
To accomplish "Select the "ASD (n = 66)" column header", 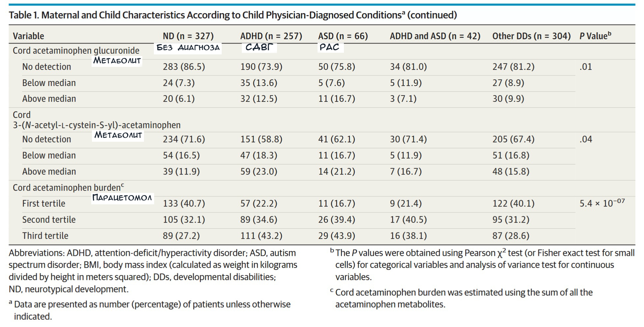I will 343,36.
